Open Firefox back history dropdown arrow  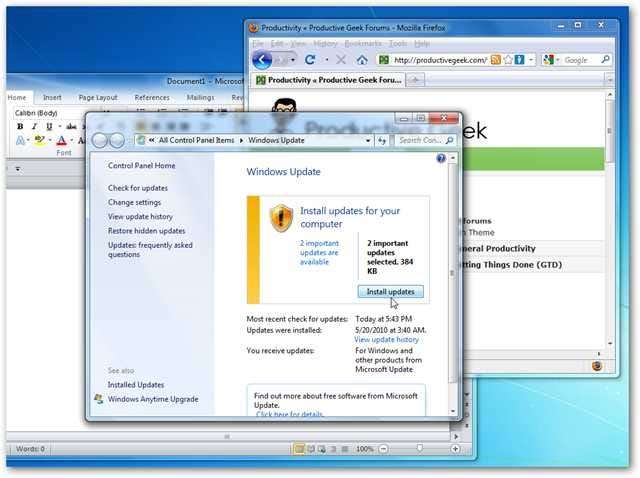[x=293, y=60]
